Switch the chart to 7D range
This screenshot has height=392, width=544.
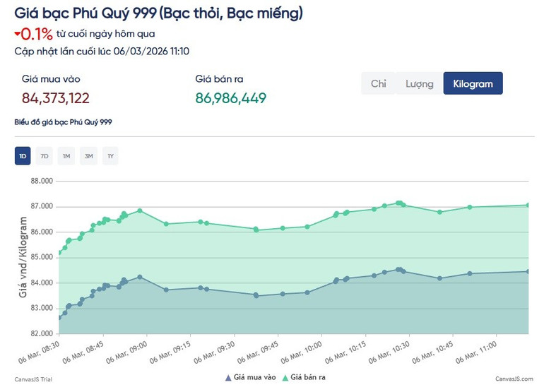pyautogui.click(x=45, y=155)
